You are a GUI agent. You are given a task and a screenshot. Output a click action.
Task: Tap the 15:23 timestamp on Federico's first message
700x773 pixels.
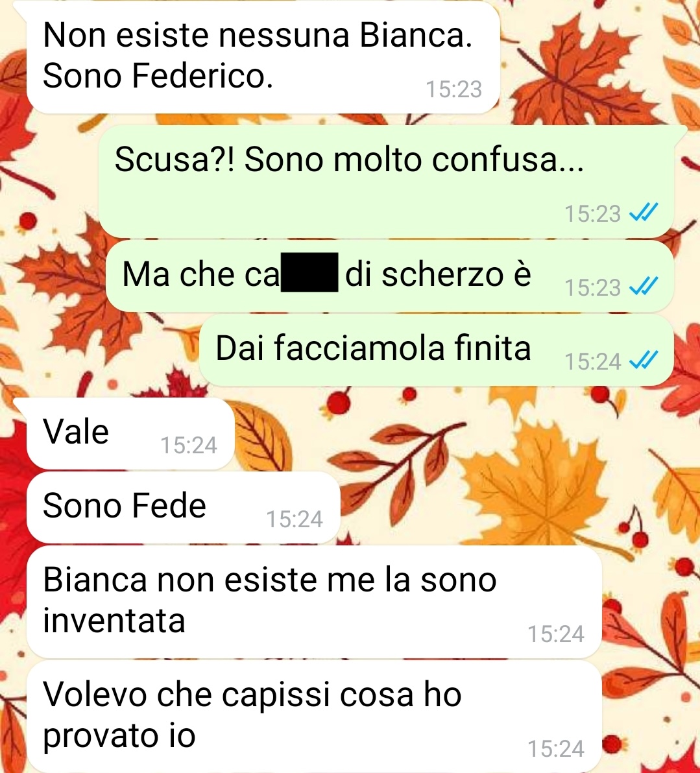[453, 89]
